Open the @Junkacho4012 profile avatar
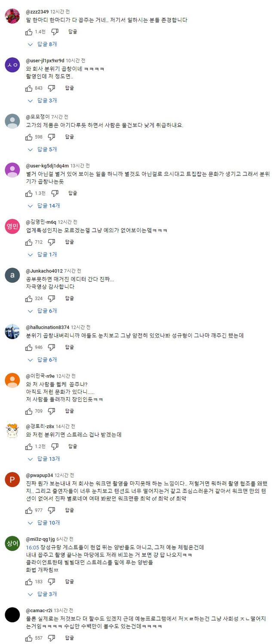 12,275
